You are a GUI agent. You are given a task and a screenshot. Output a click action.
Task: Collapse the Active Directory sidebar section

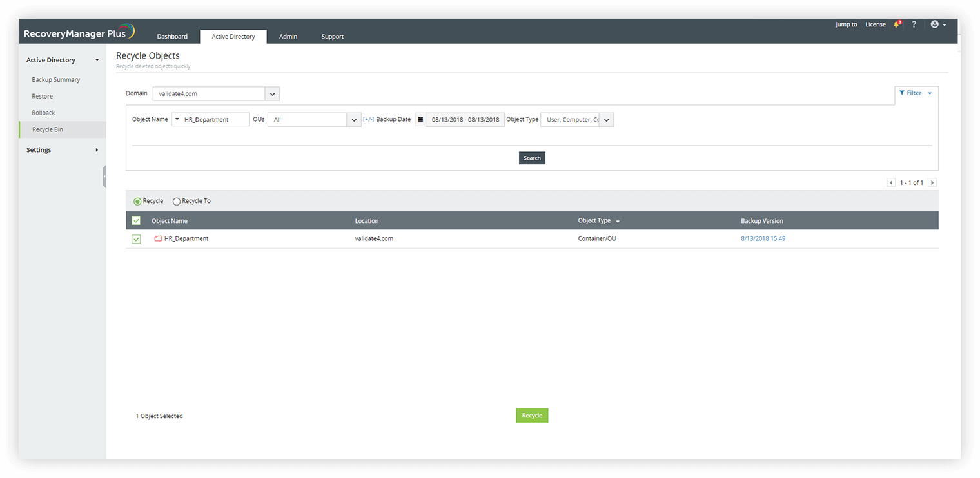tap(97, 60)
